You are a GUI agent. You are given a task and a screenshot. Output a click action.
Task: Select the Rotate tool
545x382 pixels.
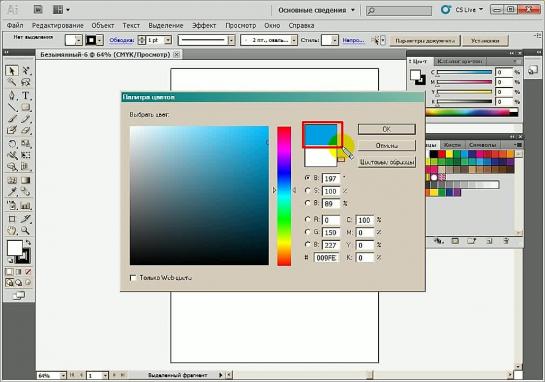point(12,143)
